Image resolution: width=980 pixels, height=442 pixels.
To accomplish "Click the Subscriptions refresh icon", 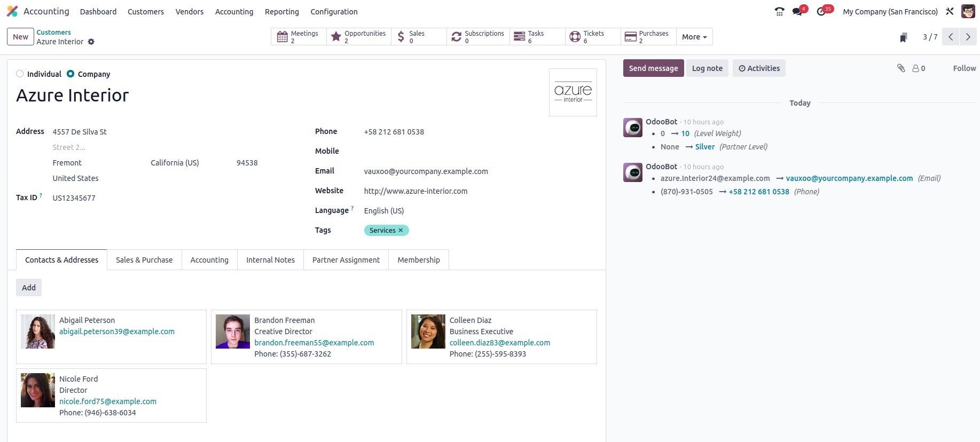I will (457, 37).
